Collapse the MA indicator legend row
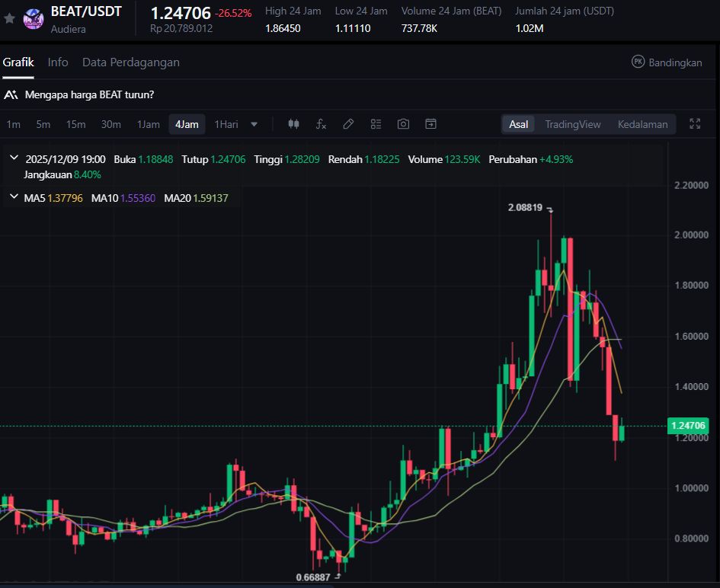 [x=14, y=197]
